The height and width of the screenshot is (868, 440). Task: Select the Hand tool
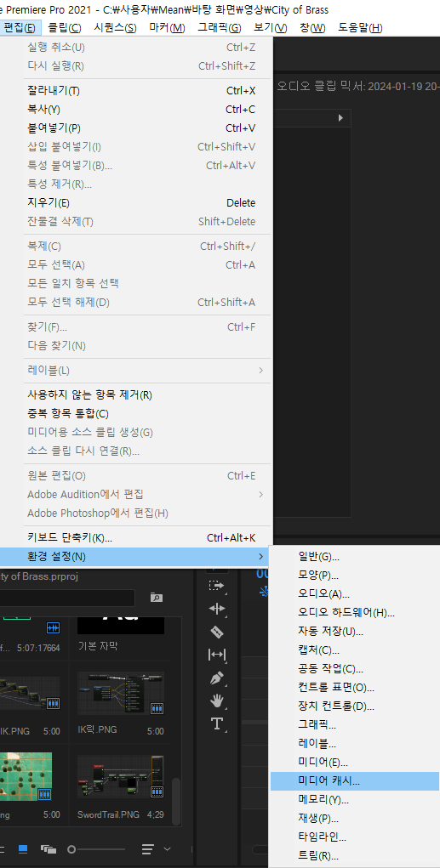(216, 701)
